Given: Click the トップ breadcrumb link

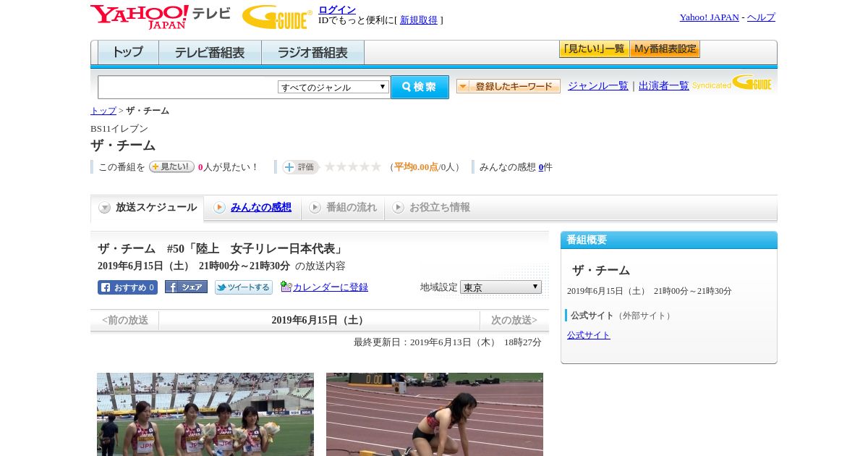Looking at the screenshot, I should (103, 111).
